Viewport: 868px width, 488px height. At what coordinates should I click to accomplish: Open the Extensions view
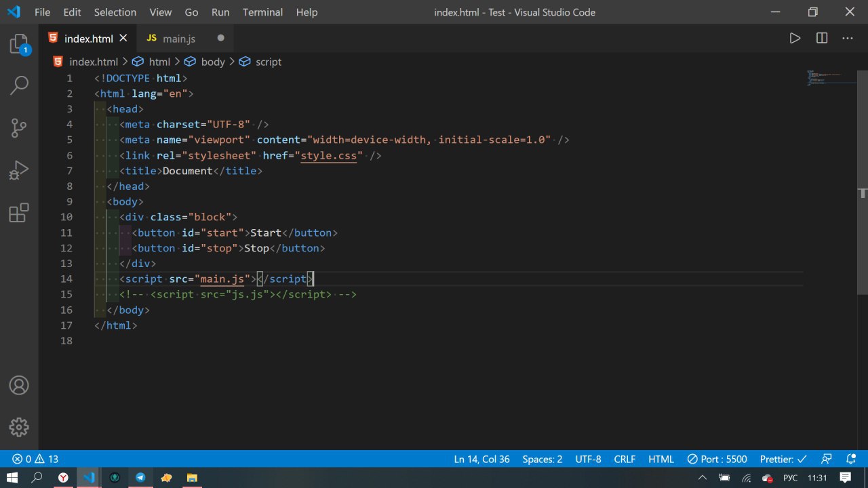[19, 213]
